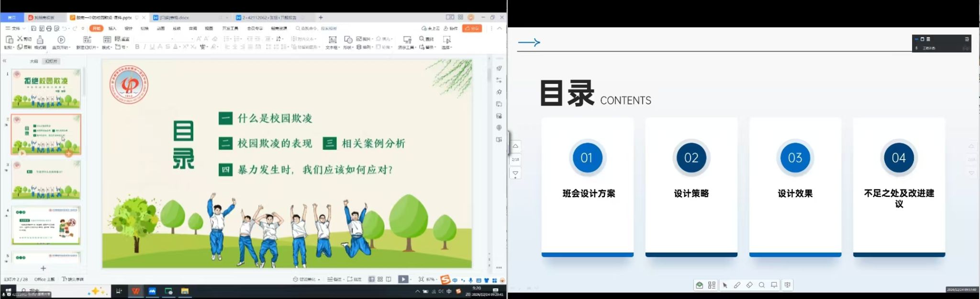Open the 插入 ribbon tab
Image resolution: width=980 pixels, height=299 pixels.
[x=112, y=29]
